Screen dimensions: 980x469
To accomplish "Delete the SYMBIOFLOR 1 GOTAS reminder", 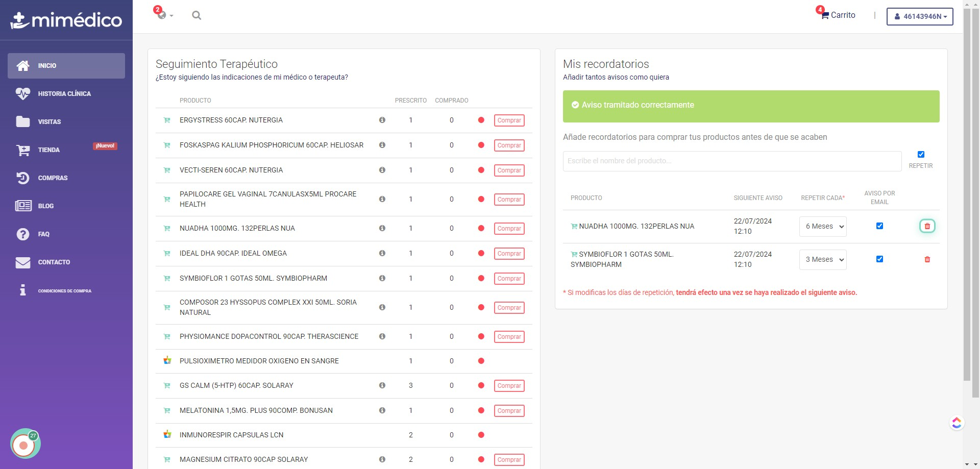I will point(927,259).
